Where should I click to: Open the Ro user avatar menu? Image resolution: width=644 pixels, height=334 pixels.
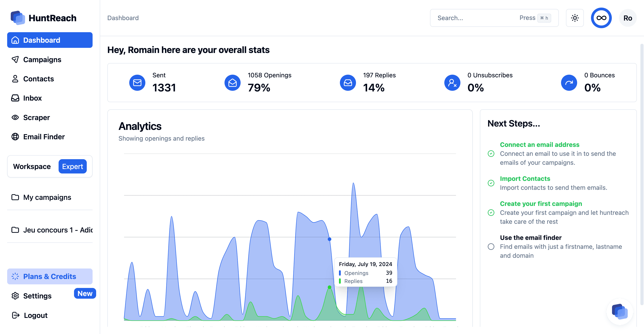(627, 18)
